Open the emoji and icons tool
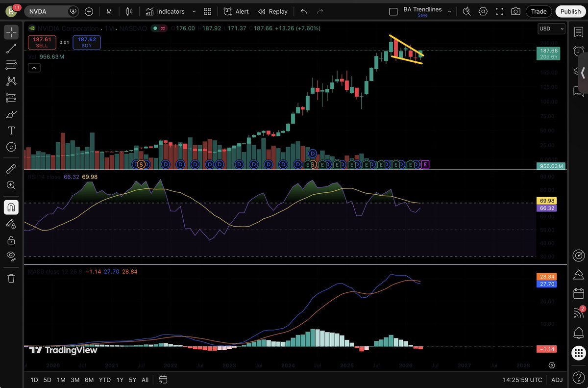Screen dimensions: 588x388 (11, 147)
